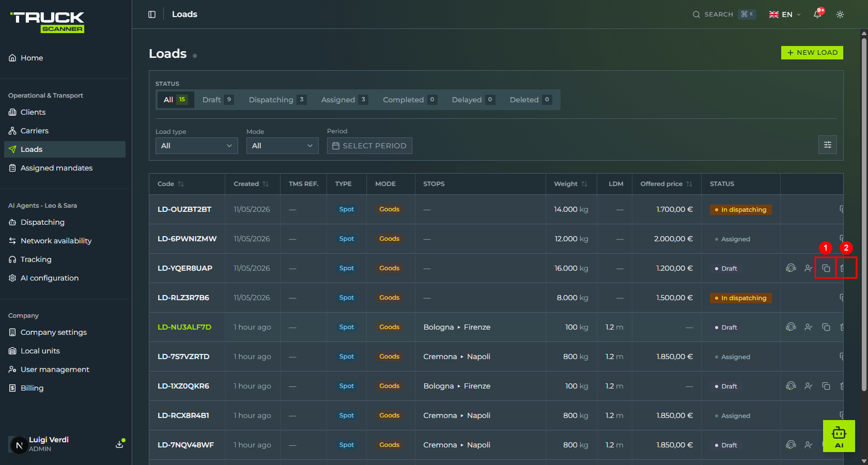The image size is (868, 465).
Task: Switch to the Deleted status tab
Action: pyautogui.click(x=531, y=100)
